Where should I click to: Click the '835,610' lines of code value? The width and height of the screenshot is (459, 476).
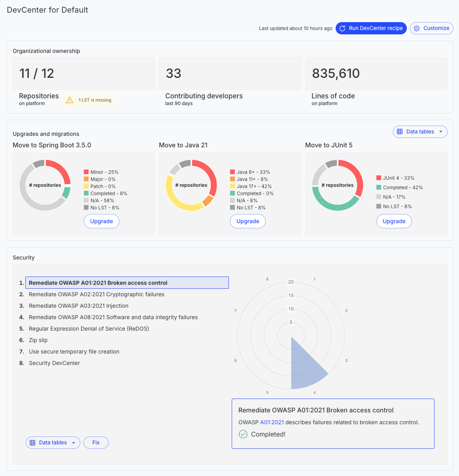coord(336,73)
